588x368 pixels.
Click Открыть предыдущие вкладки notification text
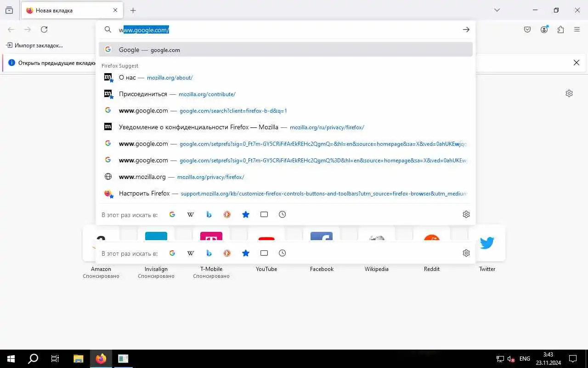(x=57, y=63)
